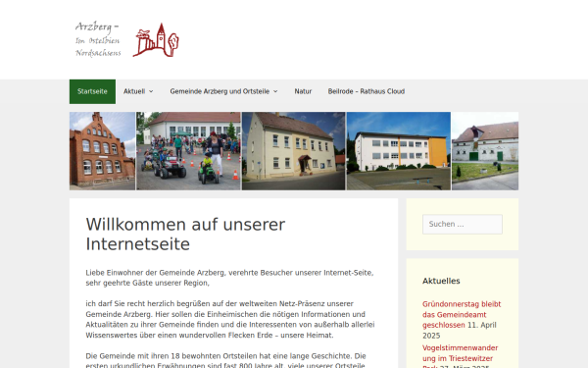Open Gründonnerstag bleibt das Gemeindeamt geschlossen article
The height and width of the screenshot is (368, 588).
(x=462, y=315)
